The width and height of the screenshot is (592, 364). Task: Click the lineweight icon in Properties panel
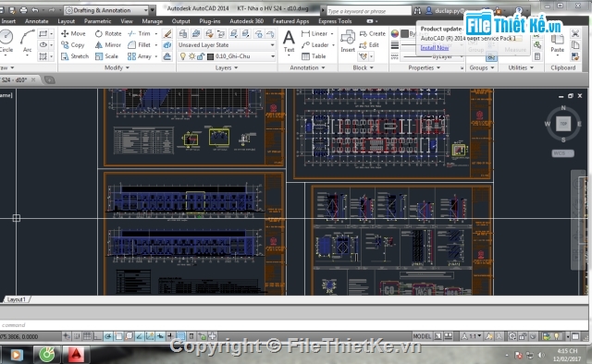pyautogui.click(x=395, y=45)
